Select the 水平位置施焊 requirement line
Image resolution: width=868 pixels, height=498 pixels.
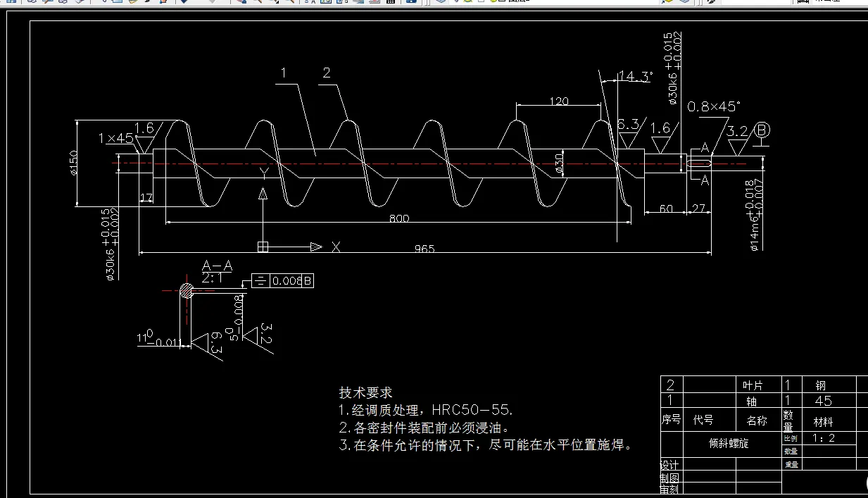pyautogui.click(x=486, y=445)
